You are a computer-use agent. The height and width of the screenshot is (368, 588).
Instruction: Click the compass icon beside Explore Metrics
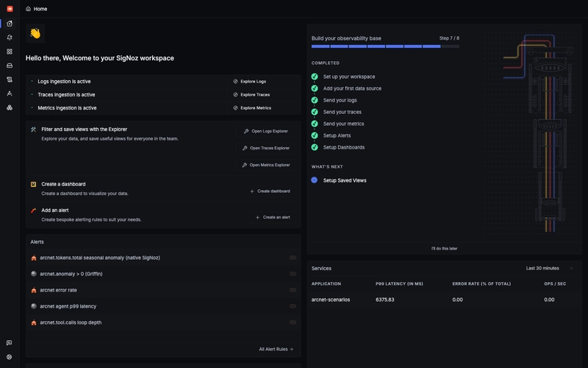click(x=235, y=107)
